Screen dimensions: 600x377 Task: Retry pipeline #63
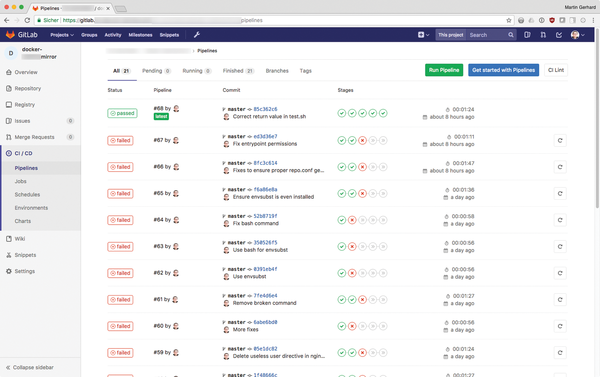click(x=560, y=246)
